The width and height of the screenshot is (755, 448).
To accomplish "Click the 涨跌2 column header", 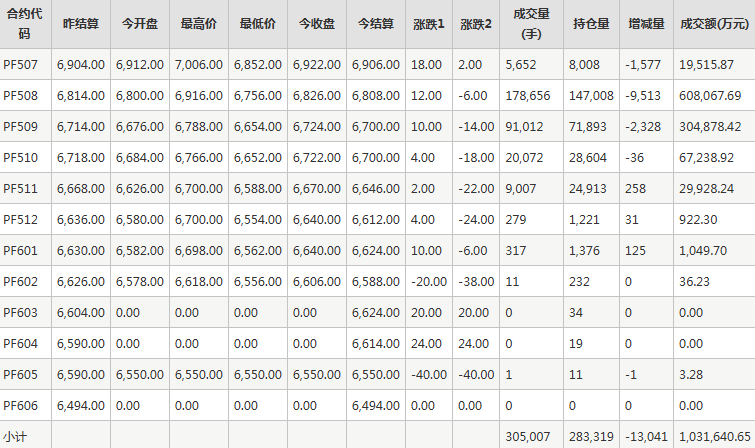I will [476, 24].
